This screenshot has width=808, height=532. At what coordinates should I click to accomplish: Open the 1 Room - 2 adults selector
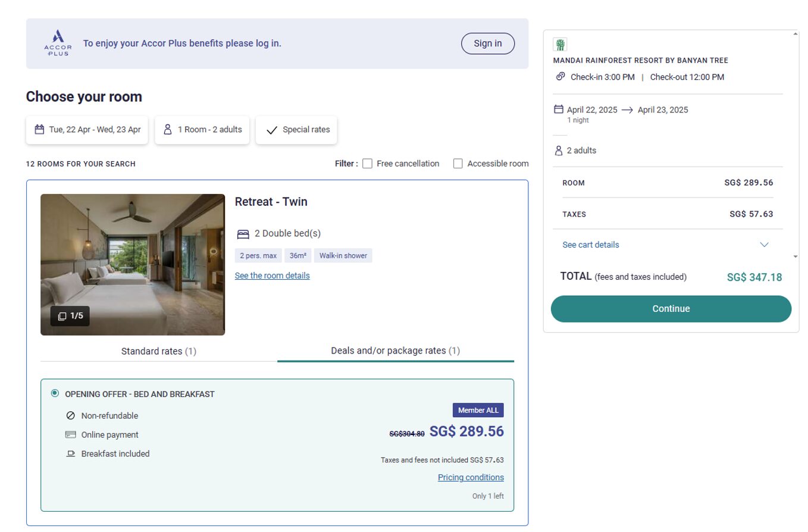[202, 130]
